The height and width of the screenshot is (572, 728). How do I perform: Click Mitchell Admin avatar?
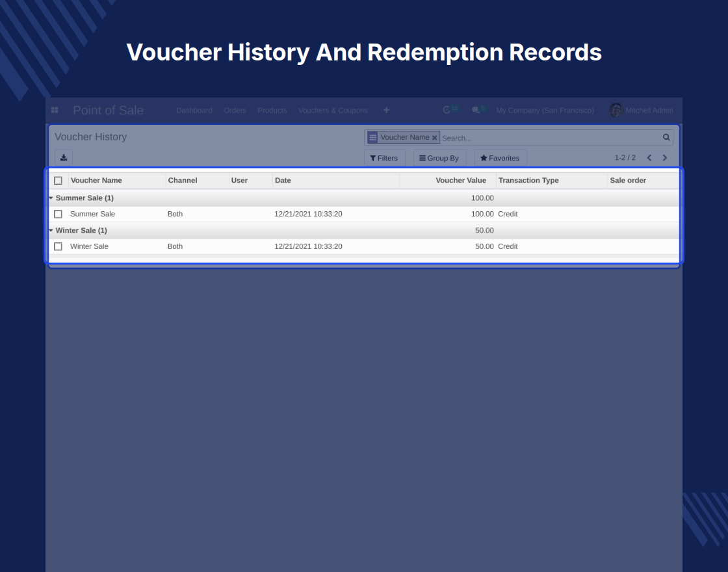tap(616, 110)
